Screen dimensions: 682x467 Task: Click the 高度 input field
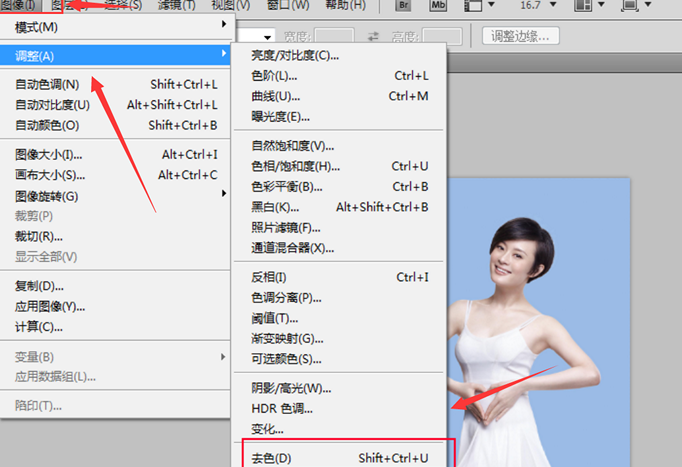442,37
